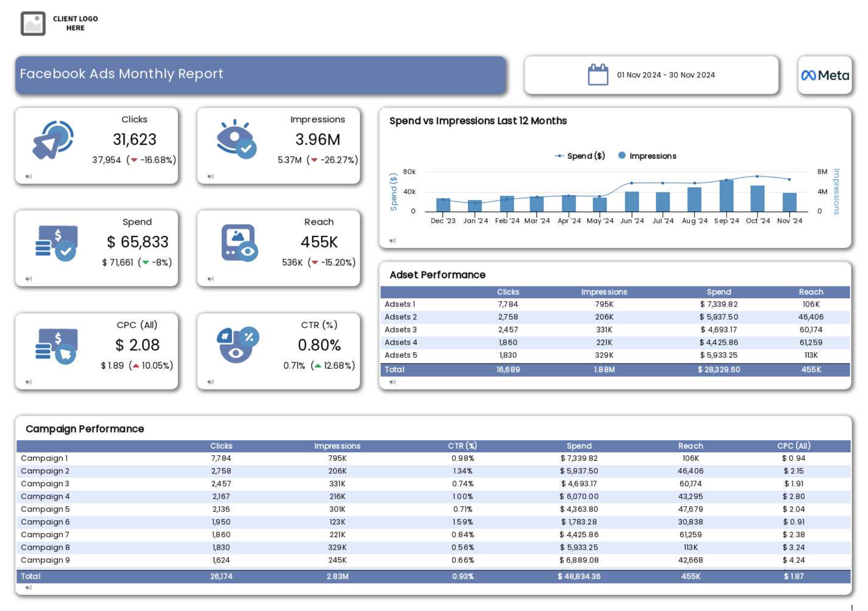This screenshot has height=611, width=868.
Task: Click the megaphone icon below the Adset Performance table
Action: pos(393,382)
